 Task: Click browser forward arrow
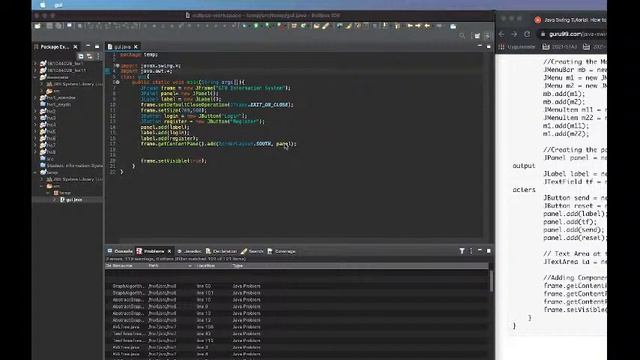[x=514, y=34]
